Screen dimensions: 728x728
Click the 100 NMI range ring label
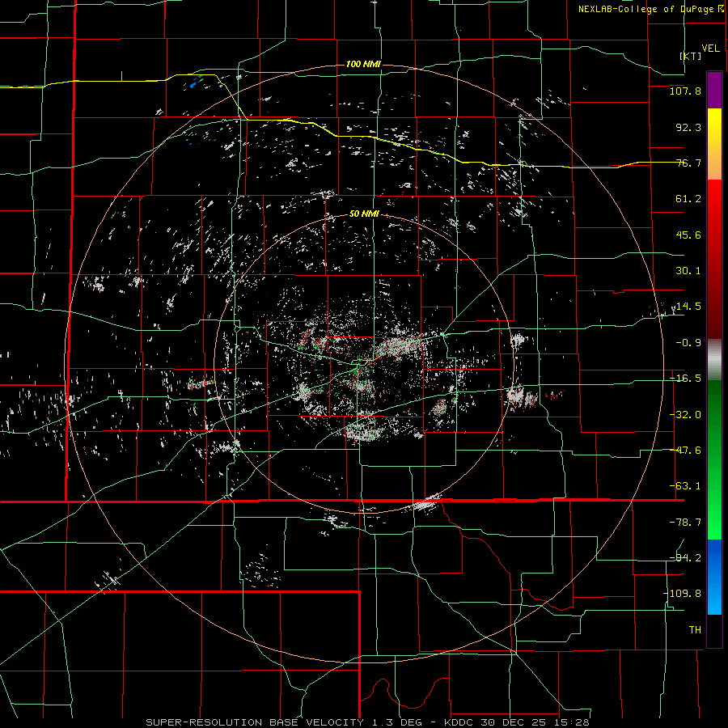(x=363, y=64)
